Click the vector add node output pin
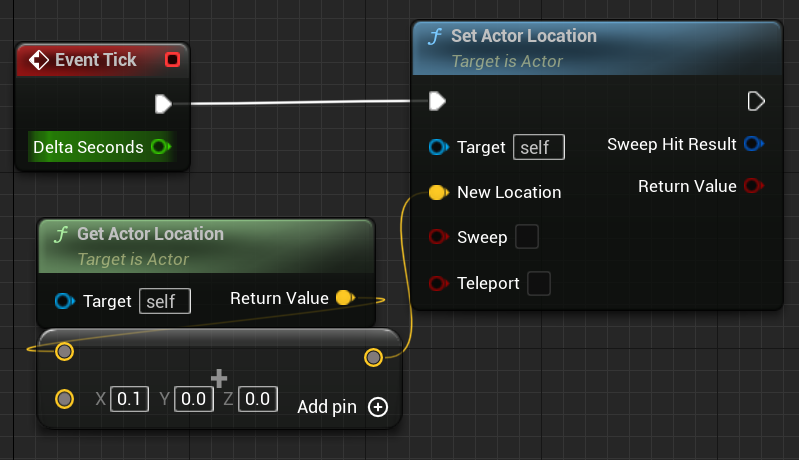This screenshot has width=799, height=460. coord(374,358)
